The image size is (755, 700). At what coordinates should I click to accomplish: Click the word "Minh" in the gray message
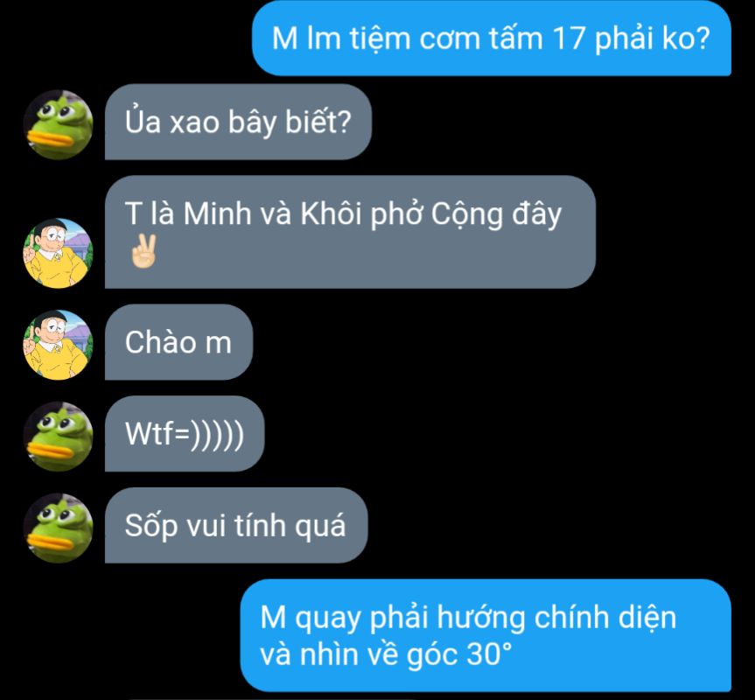[x=218, y=213]
